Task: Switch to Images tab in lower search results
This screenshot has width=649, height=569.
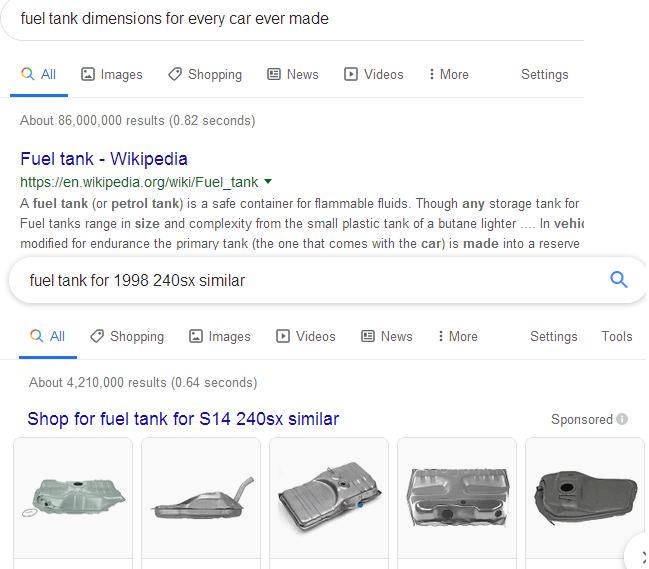Action: pos(220,336)
